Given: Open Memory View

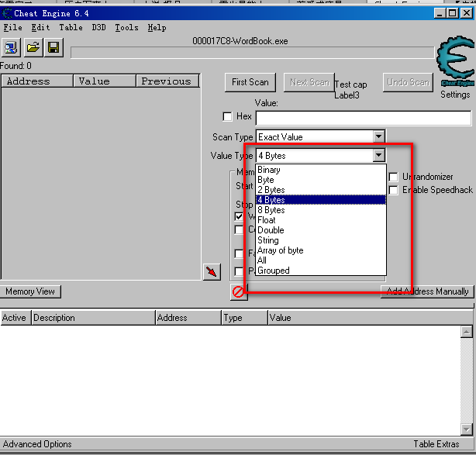Looking at the screenshot, I should pyautogui.click(x=30, y=291).
